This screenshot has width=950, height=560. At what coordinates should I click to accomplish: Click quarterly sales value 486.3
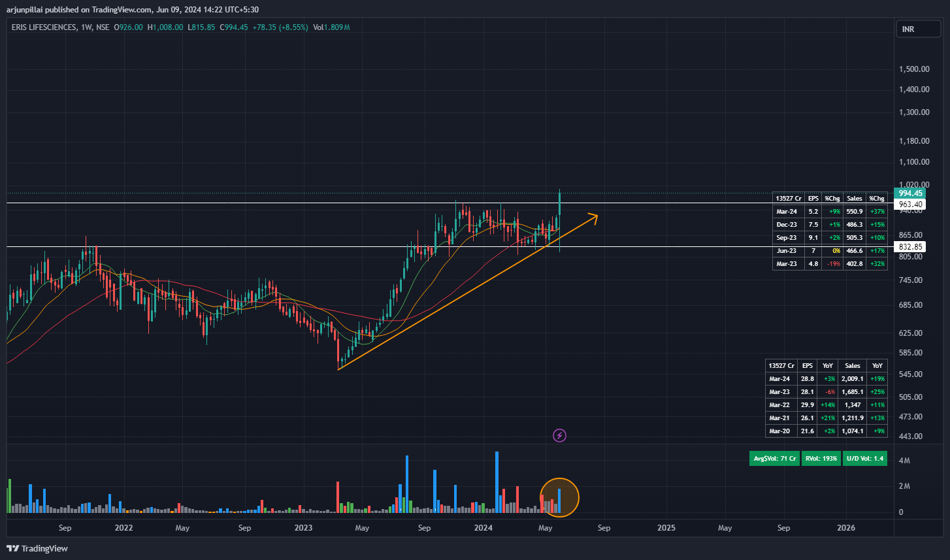tap(854, 225)
